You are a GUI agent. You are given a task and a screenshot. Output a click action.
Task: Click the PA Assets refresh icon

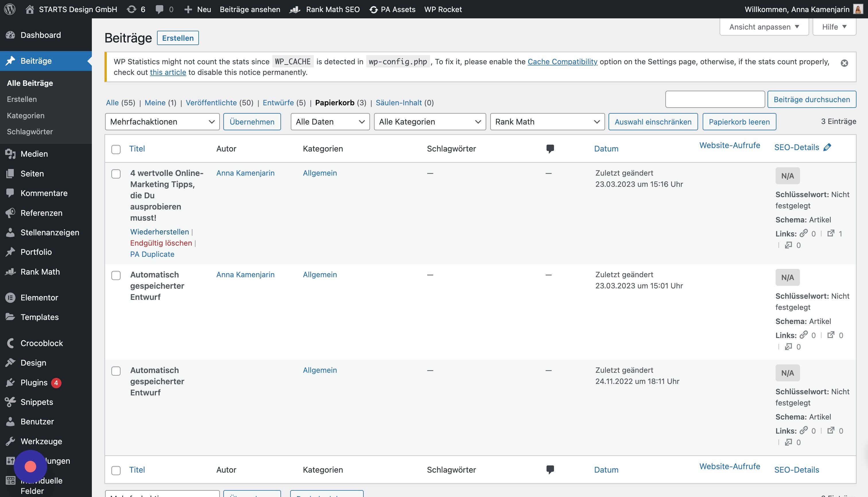[x=373, y=9]
